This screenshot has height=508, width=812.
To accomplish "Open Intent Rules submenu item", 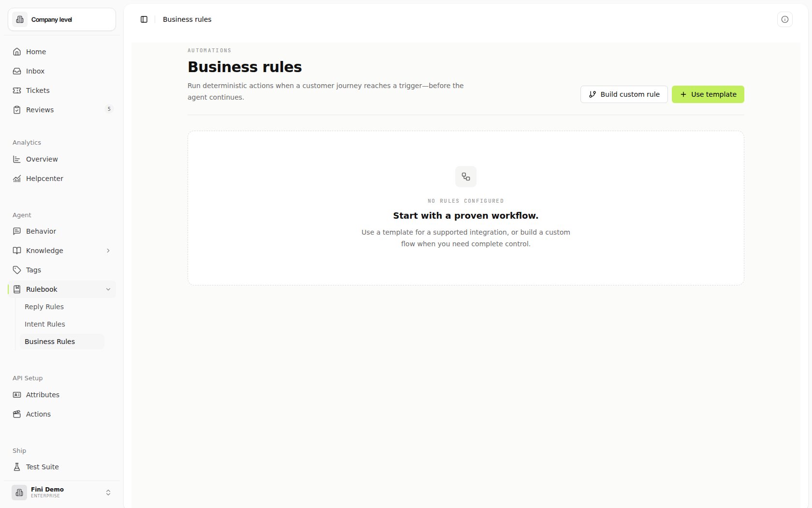I will (x=62, y=324).
